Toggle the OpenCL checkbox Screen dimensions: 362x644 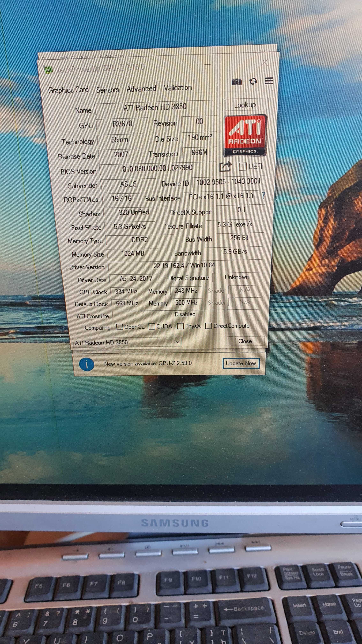click(x=120, y=327)
